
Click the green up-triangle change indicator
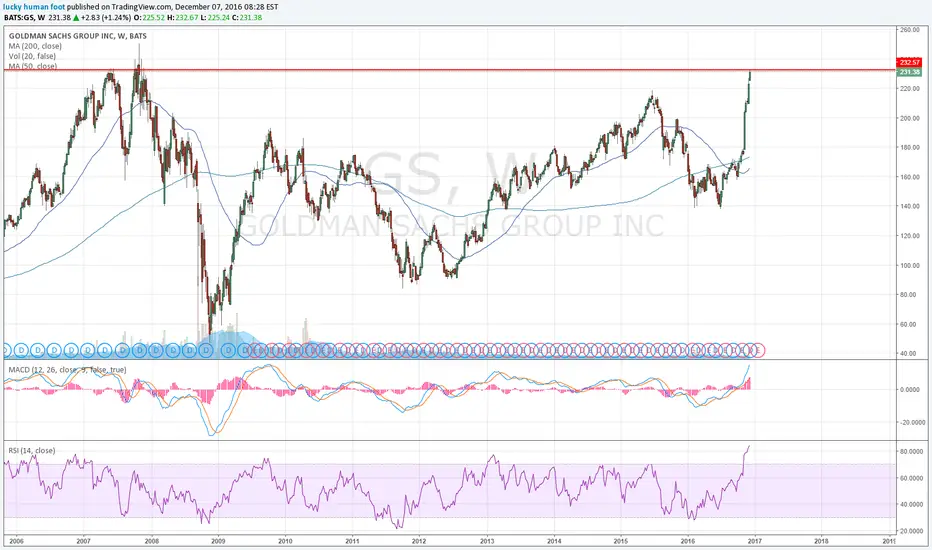coord(76,17)
